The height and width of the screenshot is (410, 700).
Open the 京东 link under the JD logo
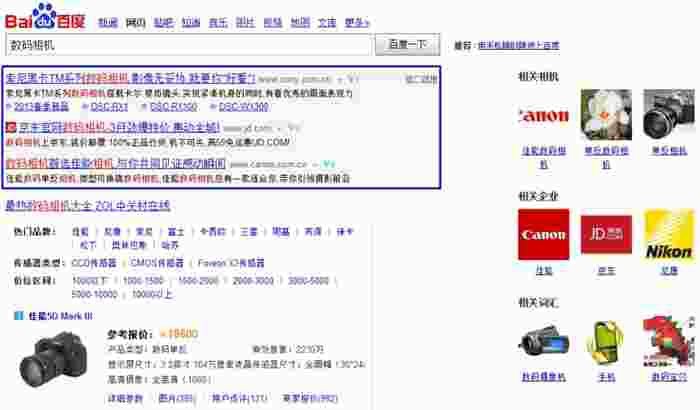point(606,271)
